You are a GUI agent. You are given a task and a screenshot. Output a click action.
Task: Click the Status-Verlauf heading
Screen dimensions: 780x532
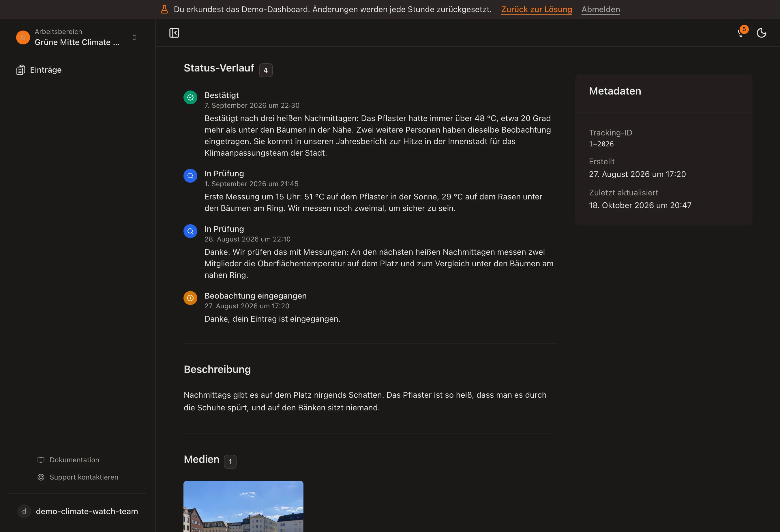[219, 68]
